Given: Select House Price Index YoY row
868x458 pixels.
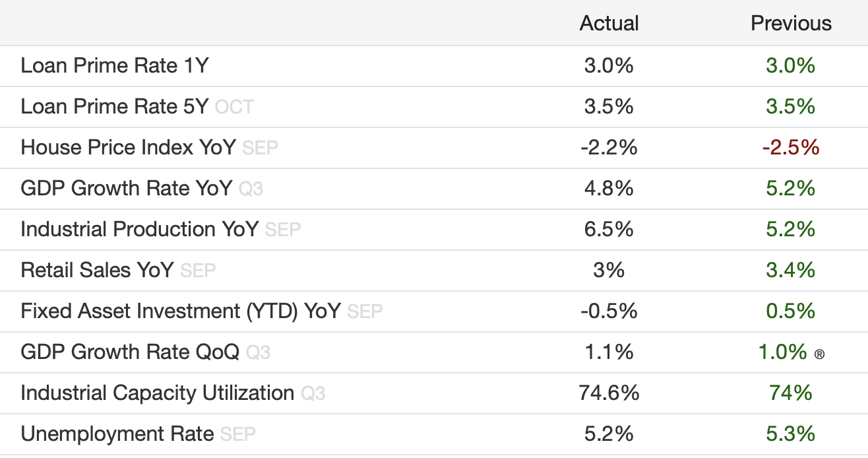Looking at the screenshot, I should (x=128, y=147).
